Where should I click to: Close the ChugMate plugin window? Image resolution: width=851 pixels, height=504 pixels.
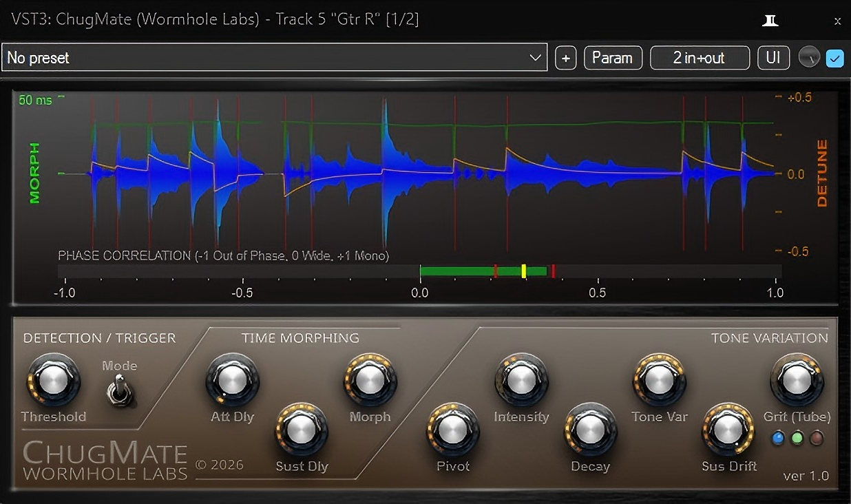[x=837, y=21]
